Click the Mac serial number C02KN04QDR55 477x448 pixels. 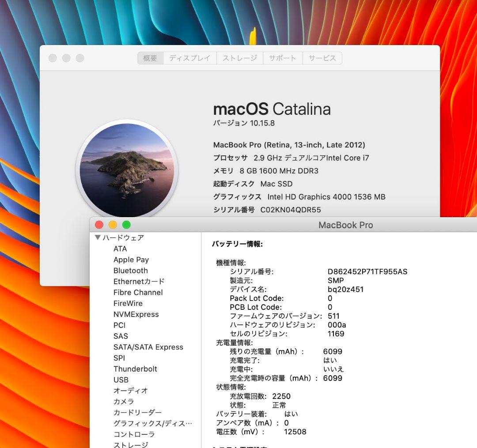pyautogui.click(x=291, y=210)
